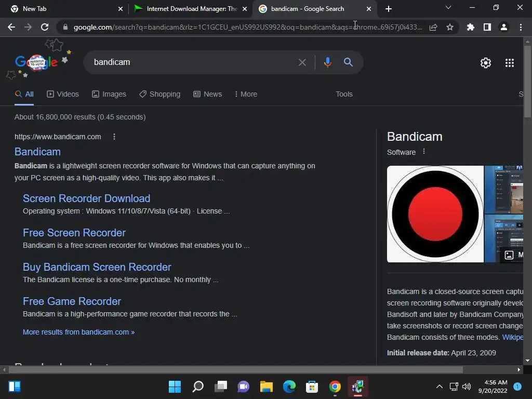The height and width of the screenshot is (399, 532).
Task: Open options for bandicam.com result
Action: click(114, 137)
